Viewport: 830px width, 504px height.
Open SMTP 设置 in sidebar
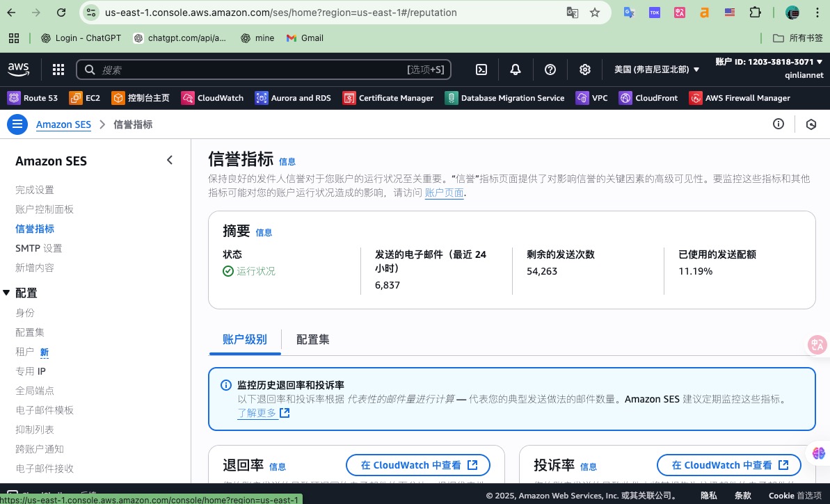pyautogui.click(x=39, y=248)
